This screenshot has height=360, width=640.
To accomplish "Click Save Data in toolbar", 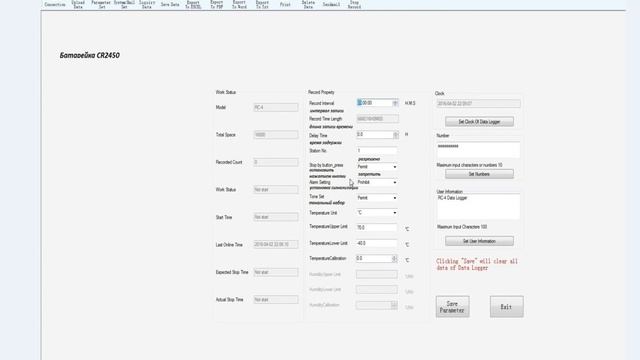I will point(170,4).
